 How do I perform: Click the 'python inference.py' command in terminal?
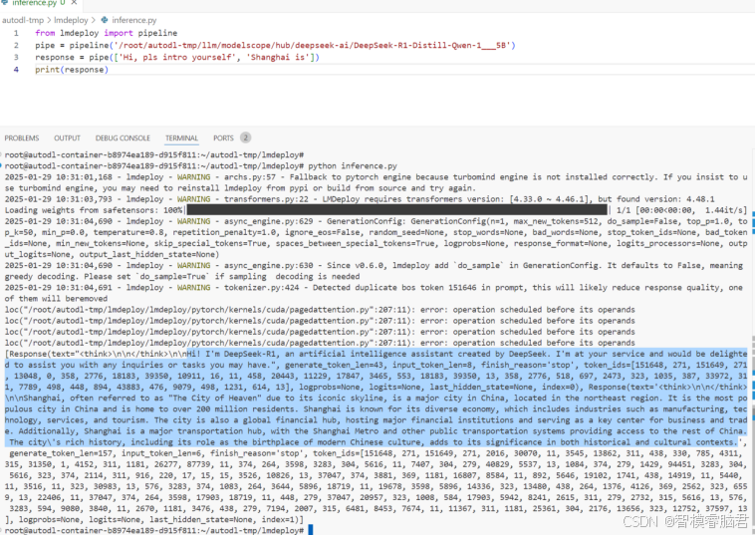(353, 166)
